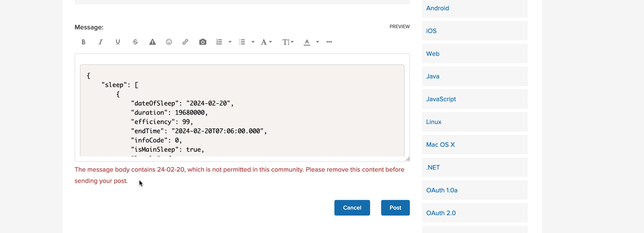Open the Linux label link
This screenshot has height=233, width=644.
click(434, 122)
